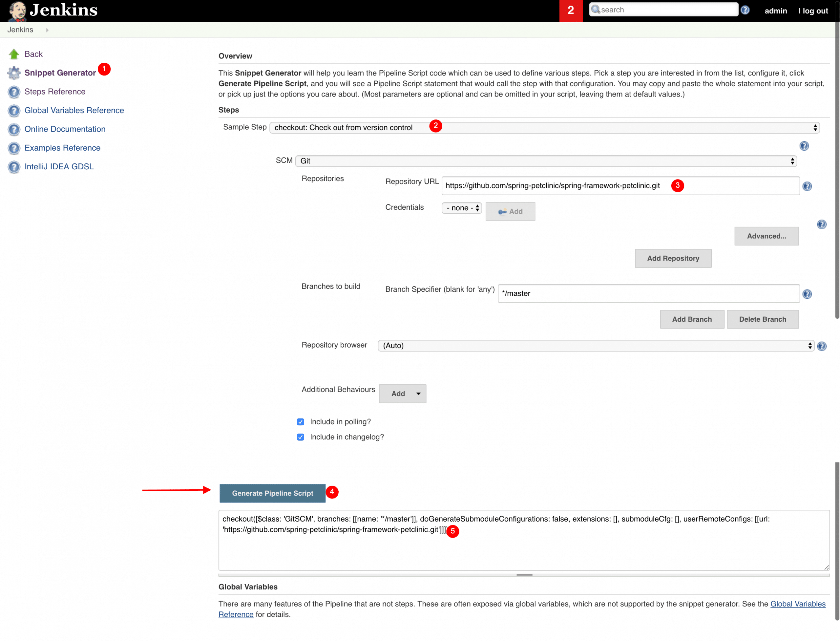Screen dimensions: 840x641
Task: Open the admin user menu
Action: [776, 11]
